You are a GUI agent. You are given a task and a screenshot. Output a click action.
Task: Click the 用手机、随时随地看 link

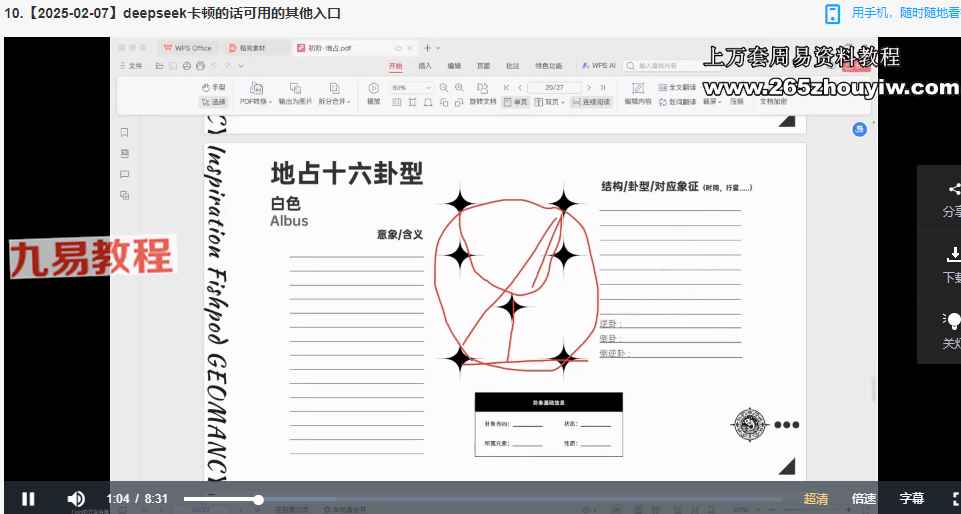tap(903, 13)
